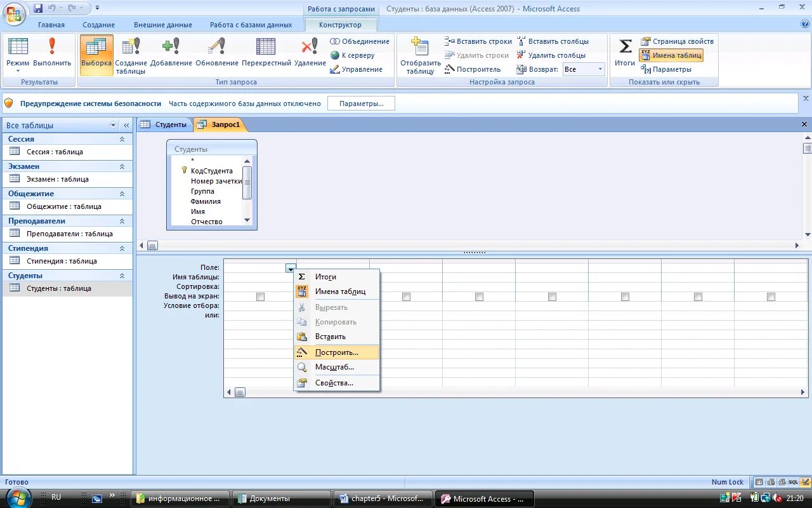
Task: Switch to Главная ribbon tab
Action: 51,25
